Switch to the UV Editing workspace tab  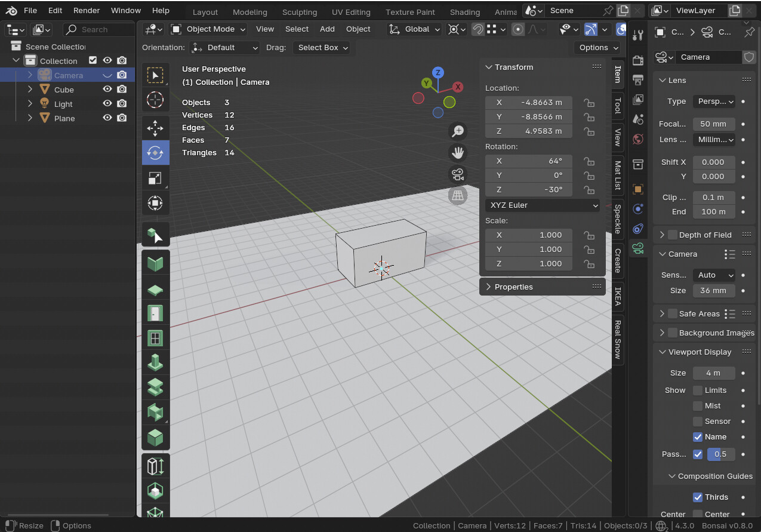(351, 12)
